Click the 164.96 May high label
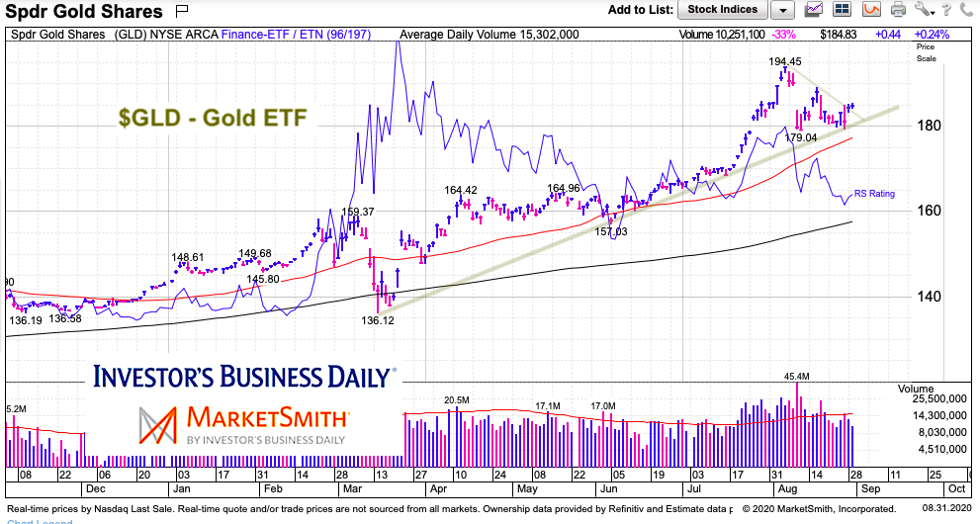The image size is (980, 524). [x=563, y=188]
